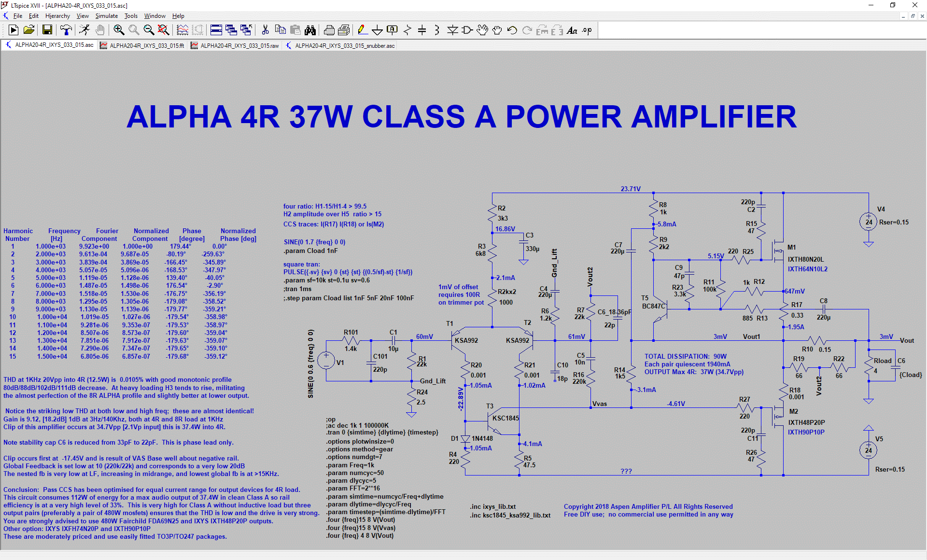Click the '.options plotwinsize=0' directive
Image resolution: width=927 pixels, height=560 pixels.
point(360,441)
